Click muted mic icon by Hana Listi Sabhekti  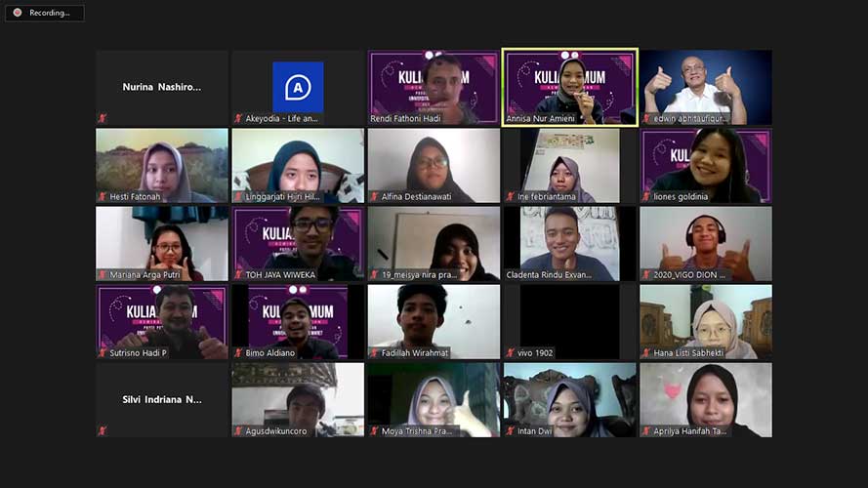[646, 353]
